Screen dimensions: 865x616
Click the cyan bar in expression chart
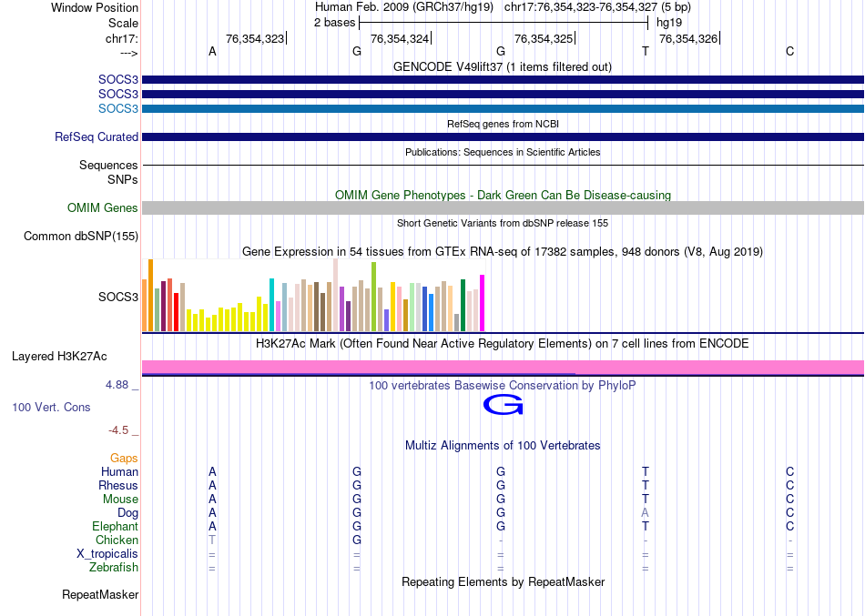click(272, 305)
